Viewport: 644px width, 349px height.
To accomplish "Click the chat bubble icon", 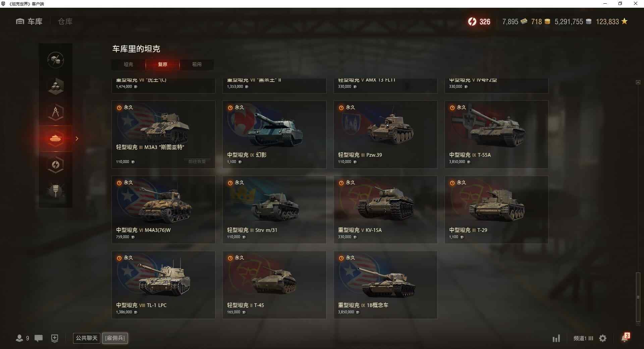I will tap(39, 338).
